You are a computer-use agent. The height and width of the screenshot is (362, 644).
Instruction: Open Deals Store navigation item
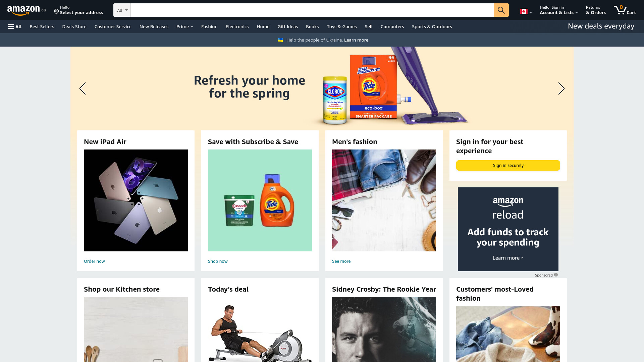click(x=74, y=26)
